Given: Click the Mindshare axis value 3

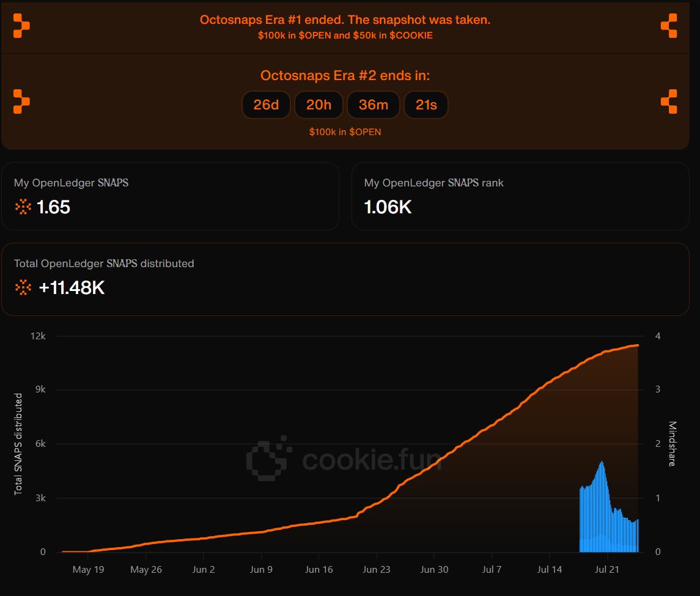Looking at the screenshot, I should click(x=658, y=389).
